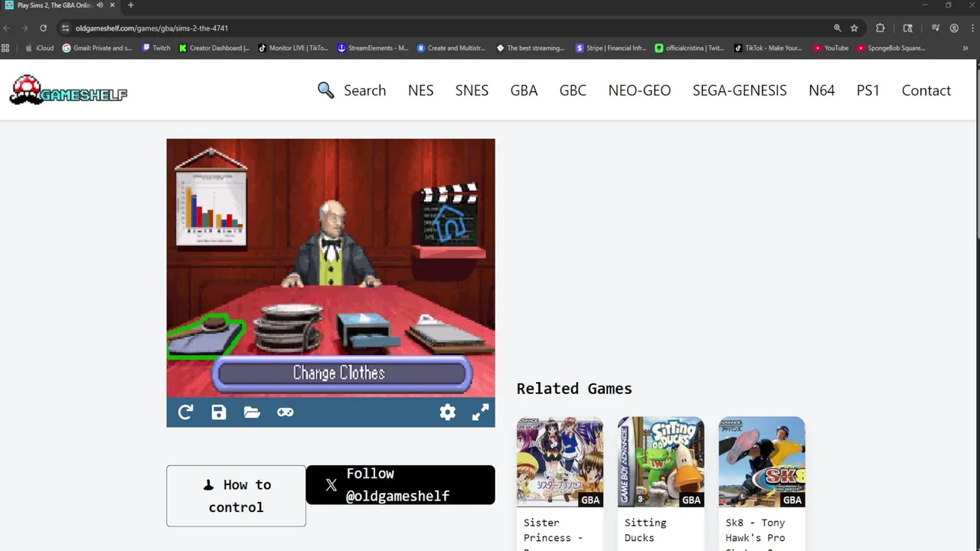Open the browser extensions puzzle icon

pos(880,28)
